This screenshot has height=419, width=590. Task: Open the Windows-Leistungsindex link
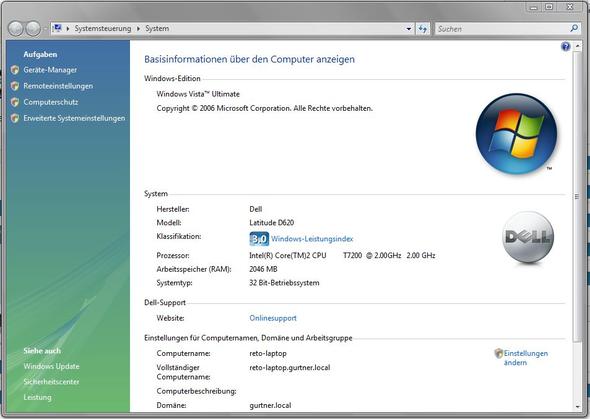[x=312, y=239]
